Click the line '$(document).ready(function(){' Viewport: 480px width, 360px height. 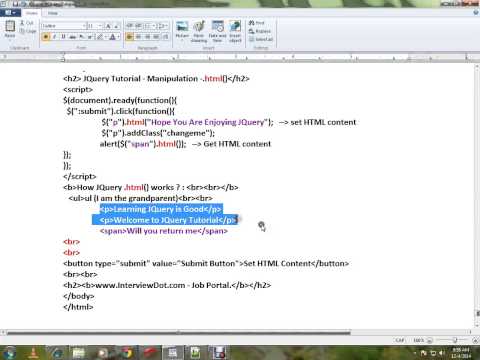(x=120, y=100)
